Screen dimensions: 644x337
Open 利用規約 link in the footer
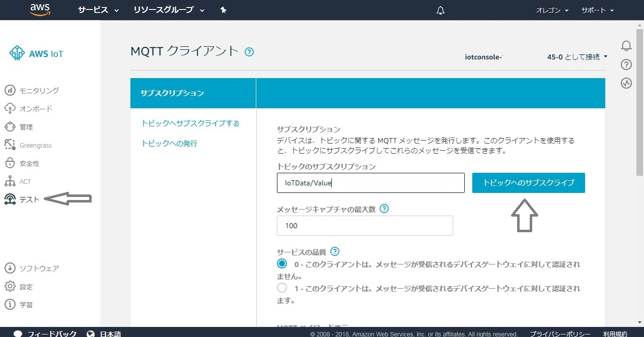tap(615, 334)
